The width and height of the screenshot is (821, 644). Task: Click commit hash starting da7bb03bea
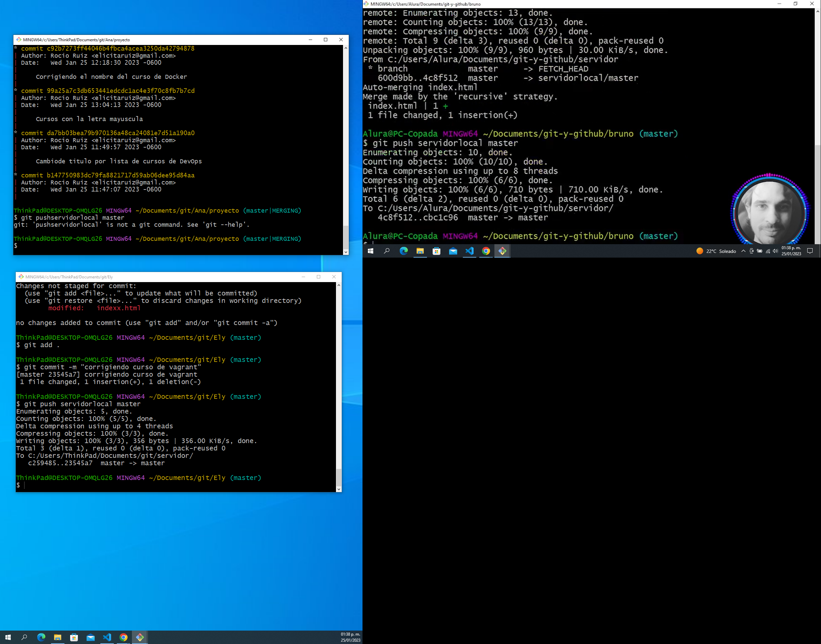point(121,133)
